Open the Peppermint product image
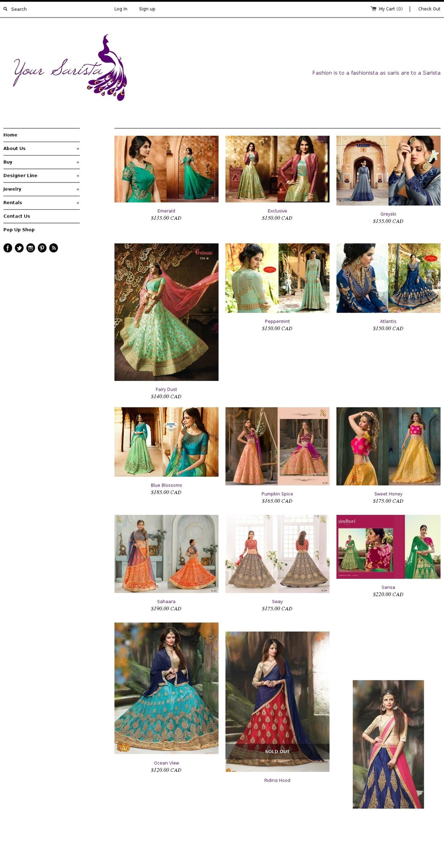The image size is (444, 868). point(277,278)
